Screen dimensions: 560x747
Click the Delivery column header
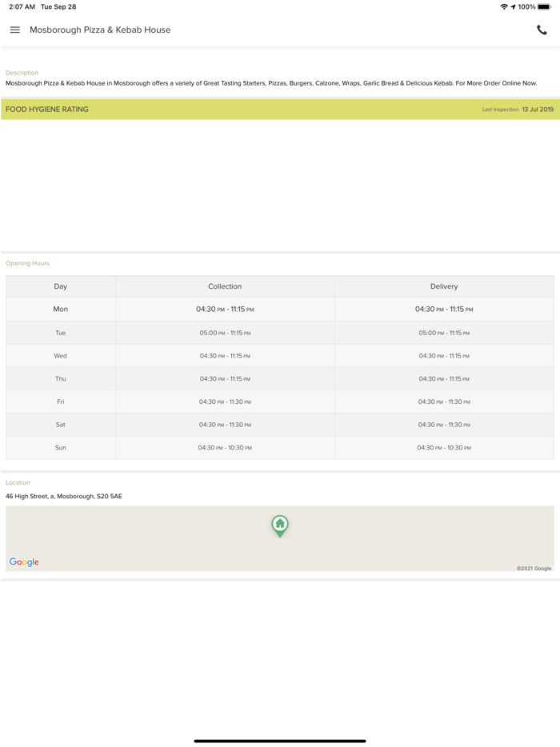(444, 286)
